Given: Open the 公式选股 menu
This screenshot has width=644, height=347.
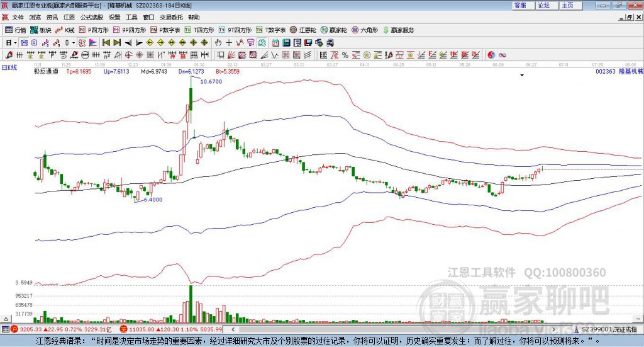Looking at the screenshot, I should (92, 17).
